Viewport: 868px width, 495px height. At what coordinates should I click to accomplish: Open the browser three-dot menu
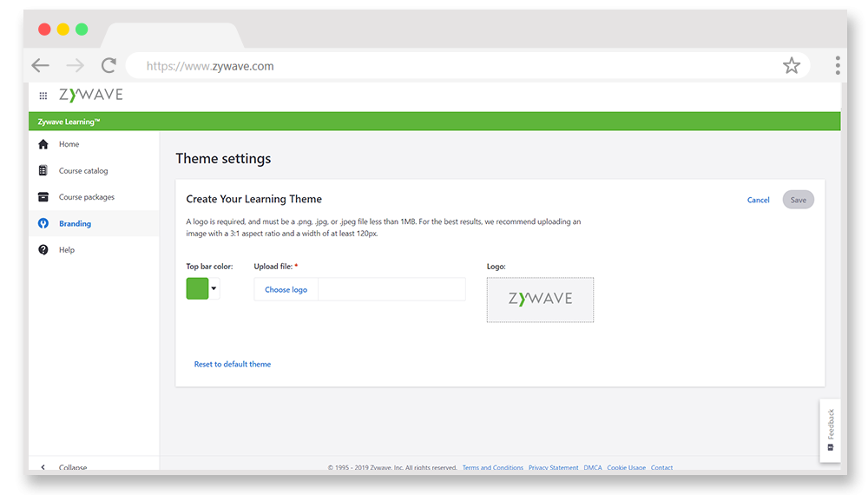838,65
